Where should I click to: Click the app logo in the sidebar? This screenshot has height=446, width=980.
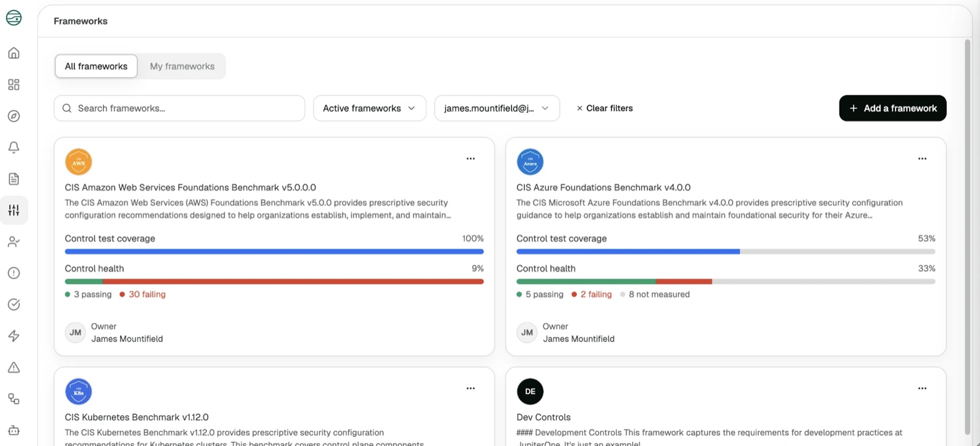pyautogui.click(x=13, y=18)
